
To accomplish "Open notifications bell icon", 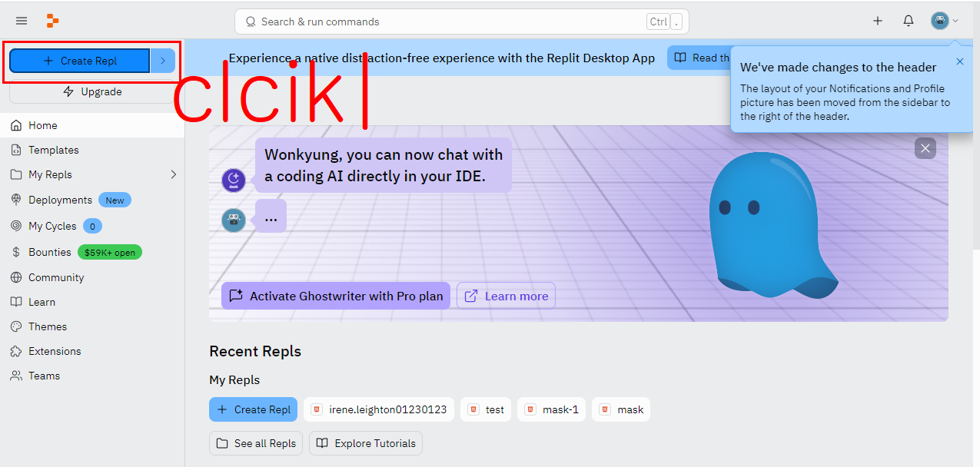I will tap(909, 21).
